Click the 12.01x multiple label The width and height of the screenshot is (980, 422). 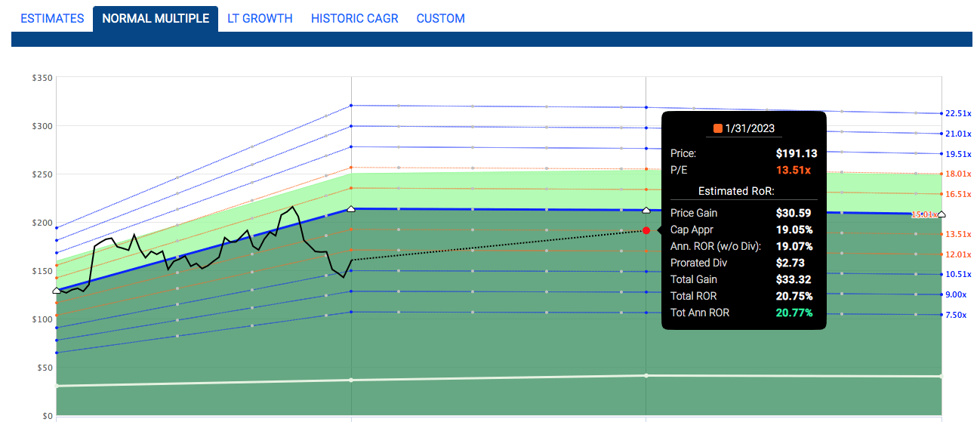click(958, 254)
